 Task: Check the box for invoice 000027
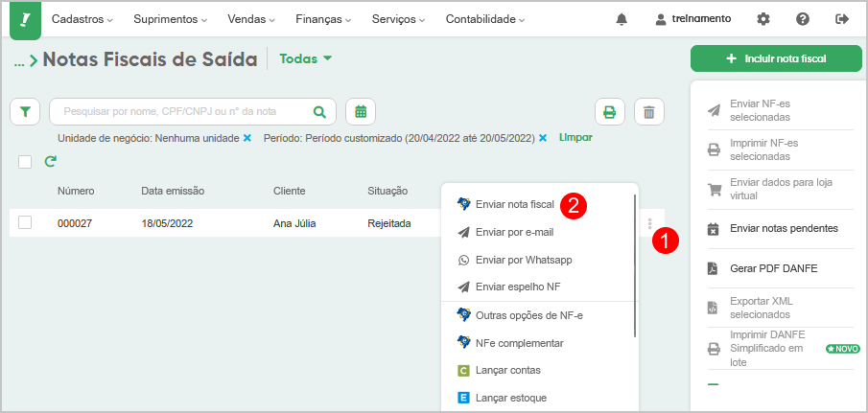pyautogui.click(x=25, y=223)
